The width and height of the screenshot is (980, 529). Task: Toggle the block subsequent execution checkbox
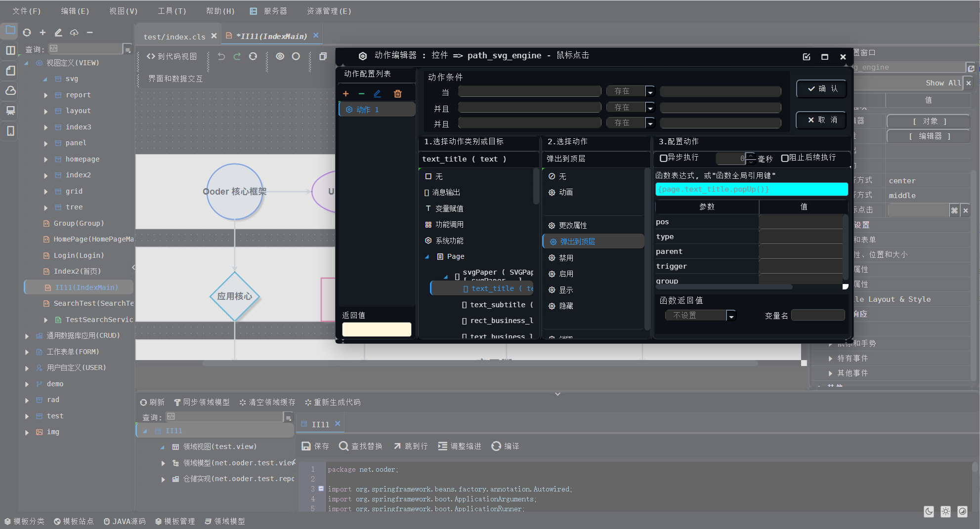(x=785, y=158)
